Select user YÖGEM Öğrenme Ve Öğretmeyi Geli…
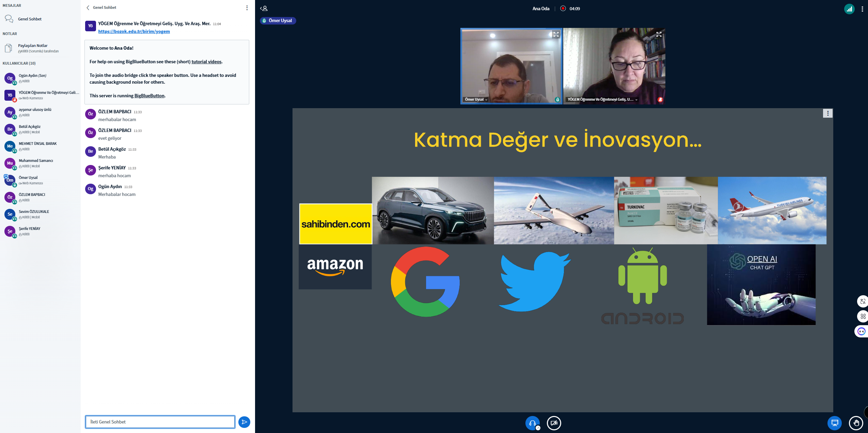Viewport: 868px width, 433px height. point(41,95)
